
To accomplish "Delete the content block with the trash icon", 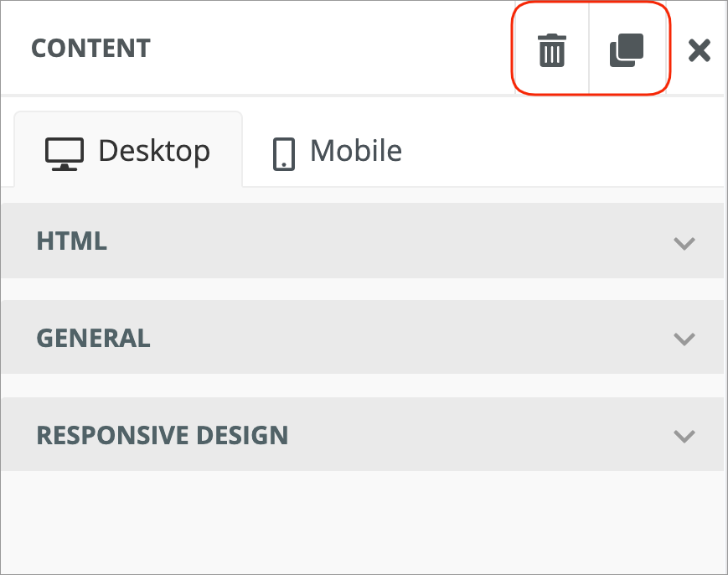I will (x=552, y=50).
